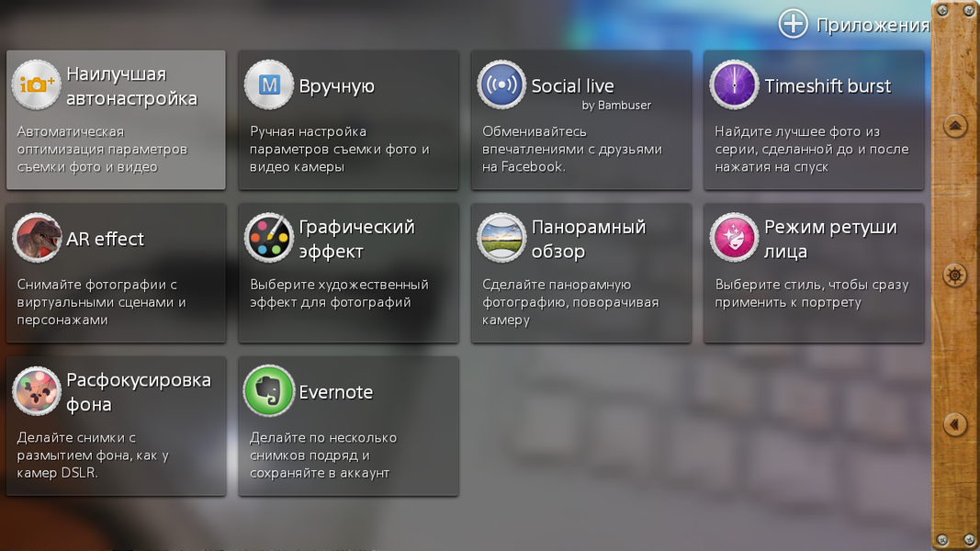Viewport: 980px width, 551px height.
Task: Click the up arrow on wooden sidebar
Action: click(955, 126)
